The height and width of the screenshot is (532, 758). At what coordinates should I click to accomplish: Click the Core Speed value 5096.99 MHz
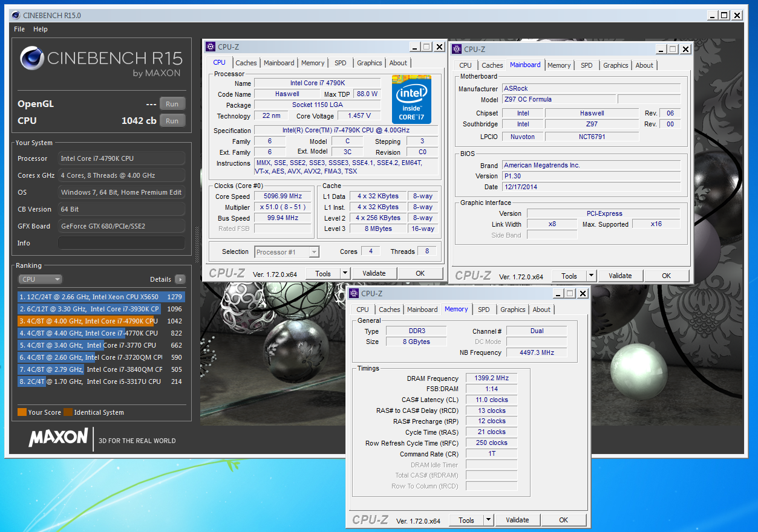coord(283,196)
